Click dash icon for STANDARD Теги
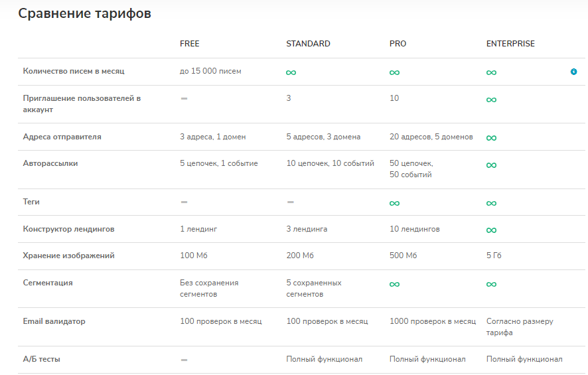588x375 pixels. [291, 202]
